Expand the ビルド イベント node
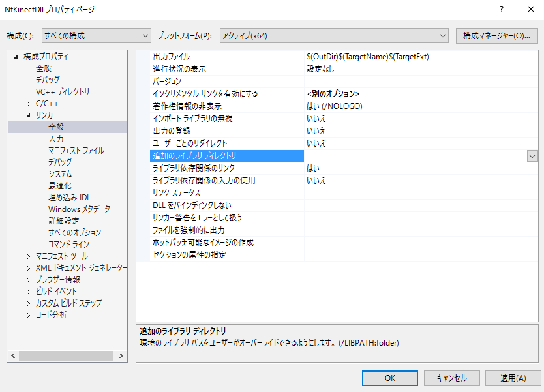This screenshot has height=392, width=544. pos(28,292)
